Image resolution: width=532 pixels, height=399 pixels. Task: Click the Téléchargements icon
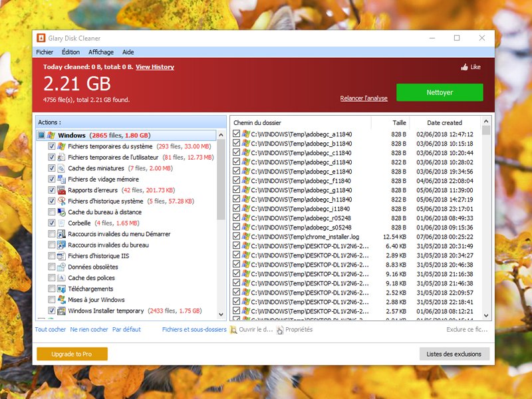[x=61, y=289]
